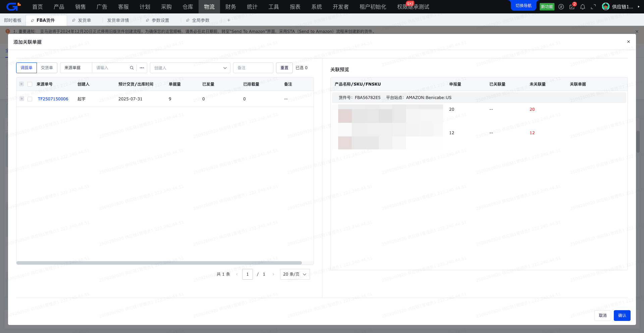This screenshot has width=644, height=333.
Task: Click the 2025-07-31 date cell
Action: coord(130,99)
